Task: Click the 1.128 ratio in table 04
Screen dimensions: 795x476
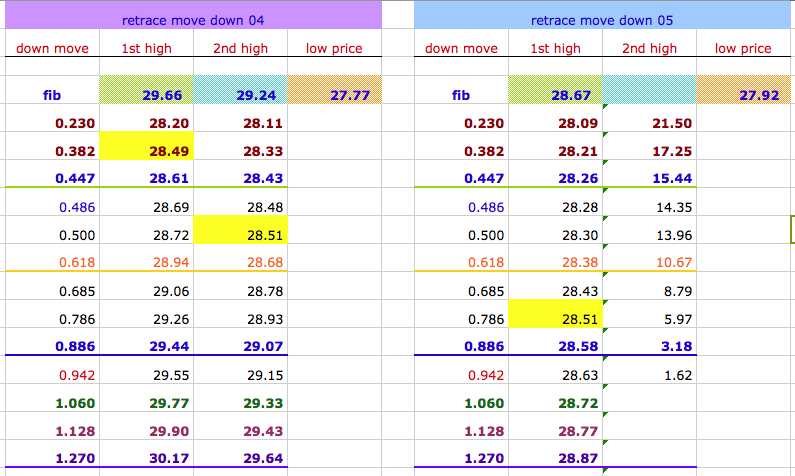Action: [x=75, y=431]
